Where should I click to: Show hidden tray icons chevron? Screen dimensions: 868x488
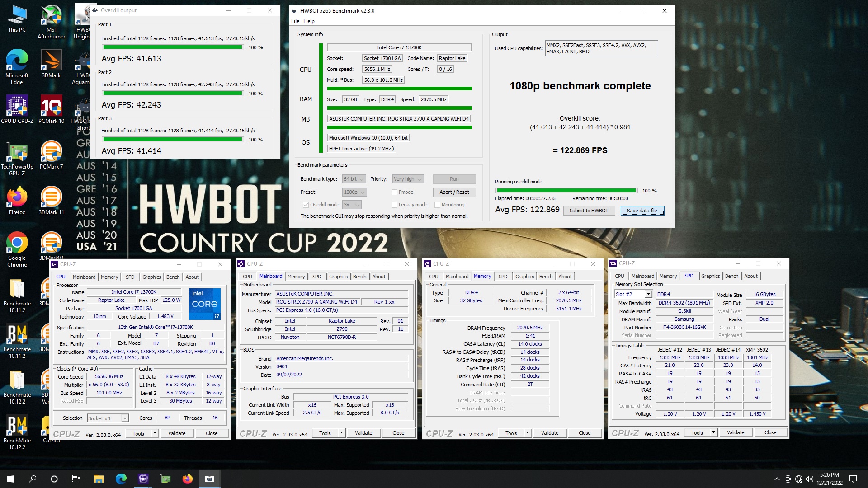click(x=777, y=479)
